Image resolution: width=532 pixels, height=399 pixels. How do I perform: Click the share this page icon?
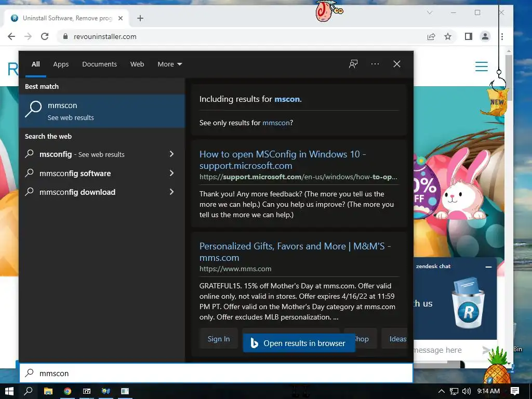click(431, 36)
